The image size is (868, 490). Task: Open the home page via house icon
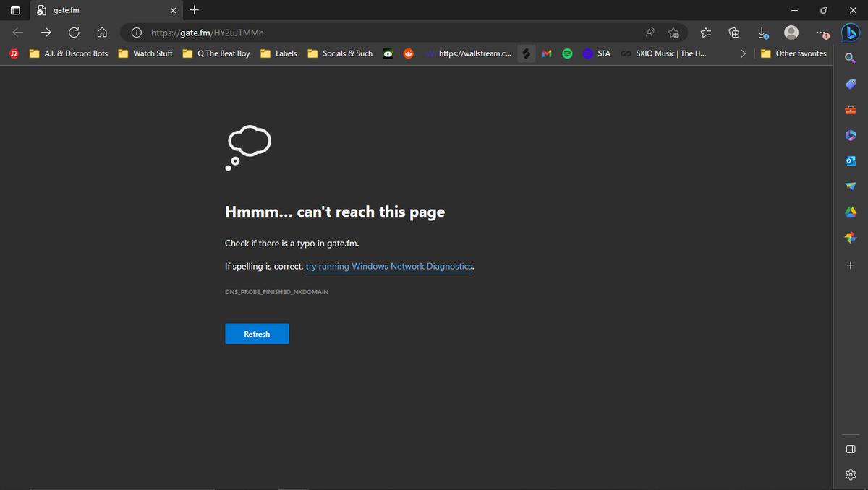tap(102, 33)
